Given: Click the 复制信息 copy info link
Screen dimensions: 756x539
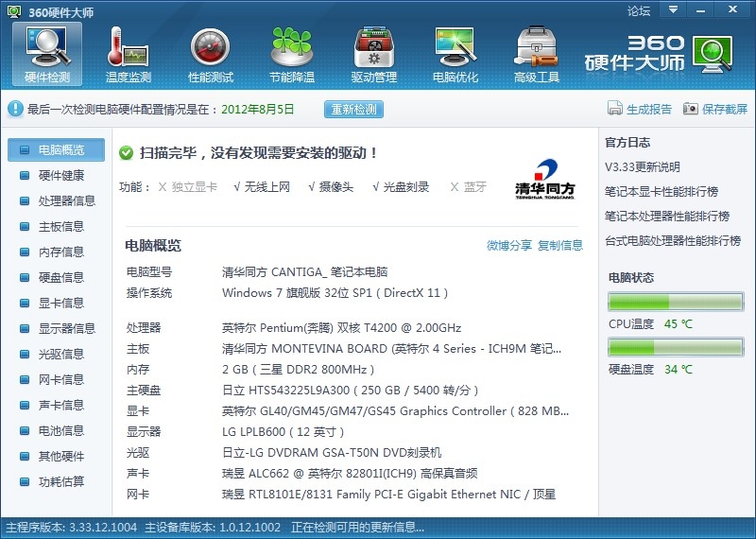Looking at the screenshot, I should [x=560, y=246].
